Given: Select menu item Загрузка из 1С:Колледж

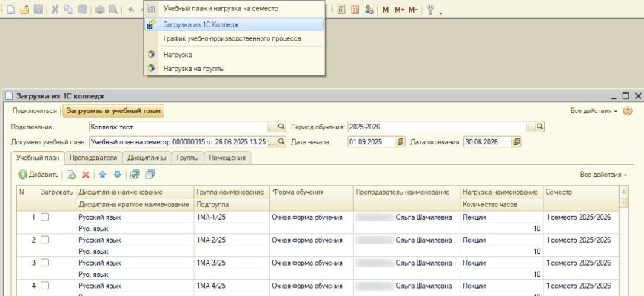Looking at the screenshot, I should point(201,24).
